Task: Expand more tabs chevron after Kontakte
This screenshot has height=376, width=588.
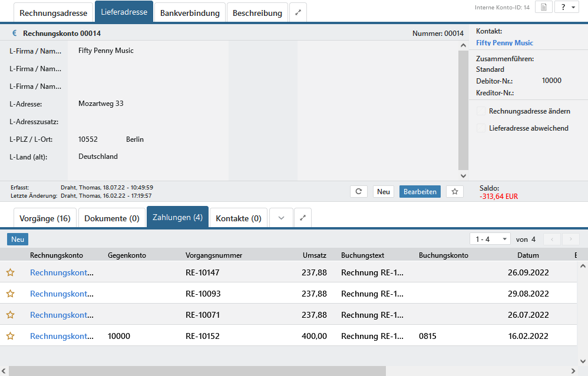Action: click(x=281, y=218)
